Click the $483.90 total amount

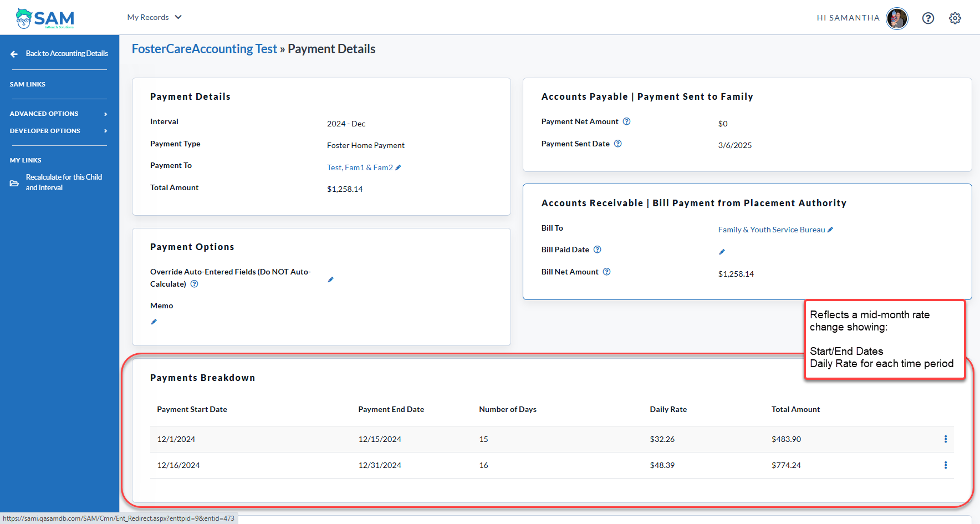786,439
